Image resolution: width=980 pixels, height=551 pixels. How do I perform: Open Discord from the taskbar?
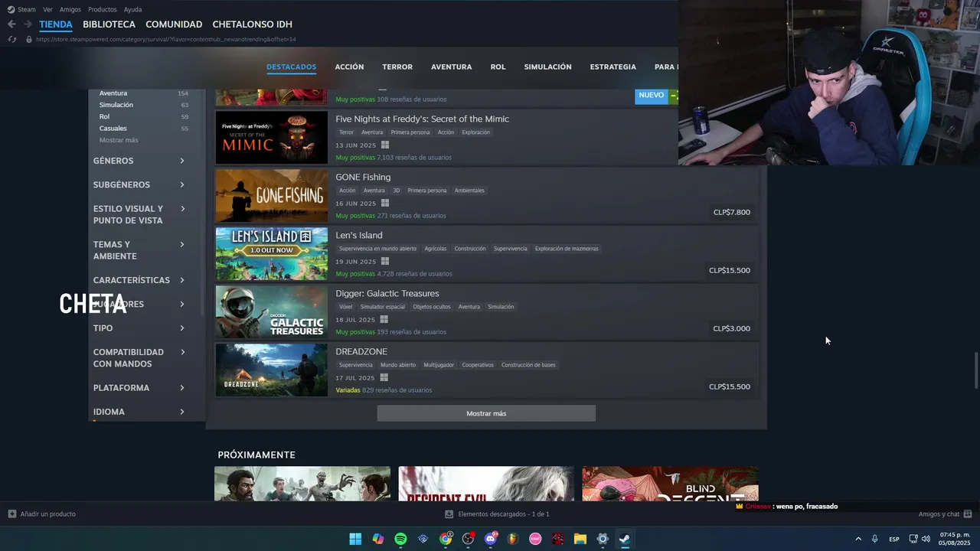pyautogui.click(x=491, y=539)
